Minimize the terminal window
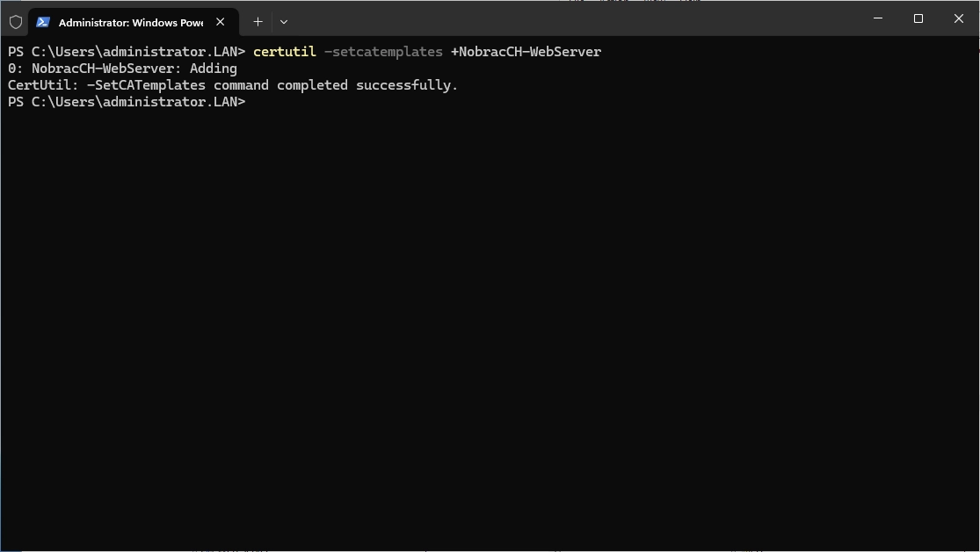 878,18
